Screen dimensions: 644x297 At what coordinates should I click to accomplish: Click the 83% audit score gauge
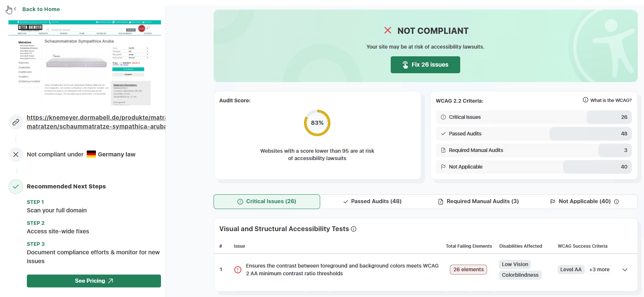(317, 123)
